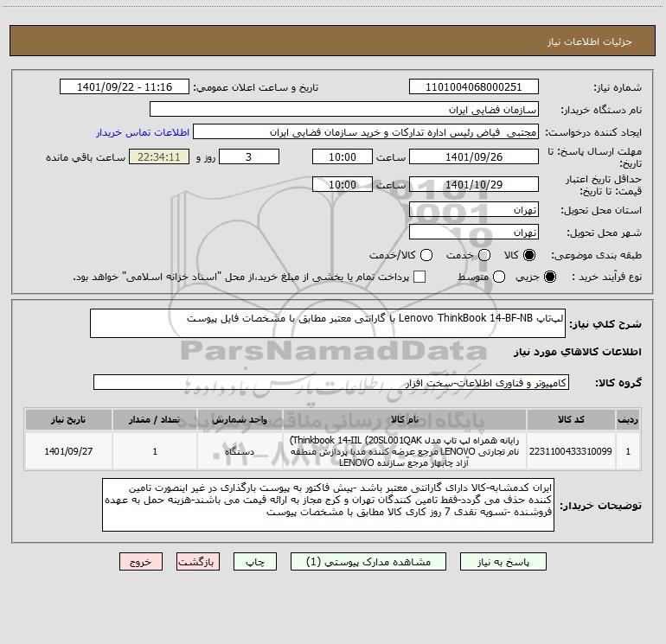Click the Thinkbook 14-IIL product name cell

coord(405,451)
